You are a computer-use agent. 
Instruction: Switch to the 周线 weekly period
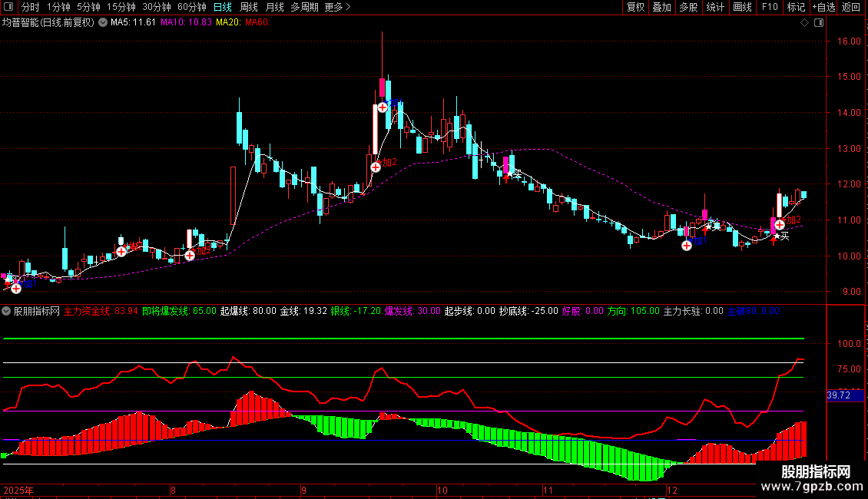(249, 8)
